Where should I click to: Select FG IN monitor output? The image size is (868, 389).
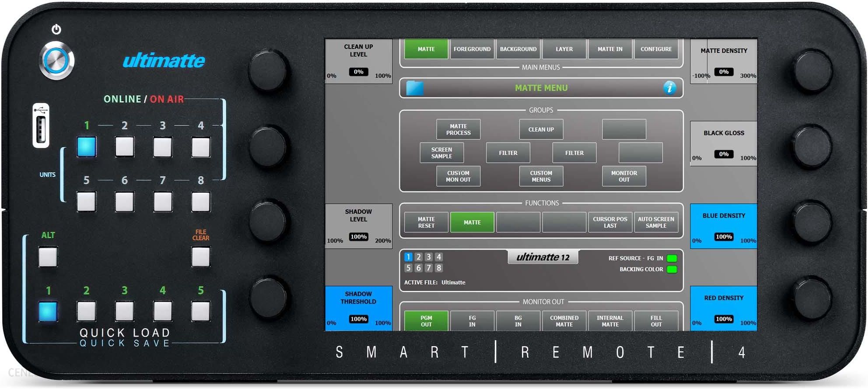tap(472, 321)
